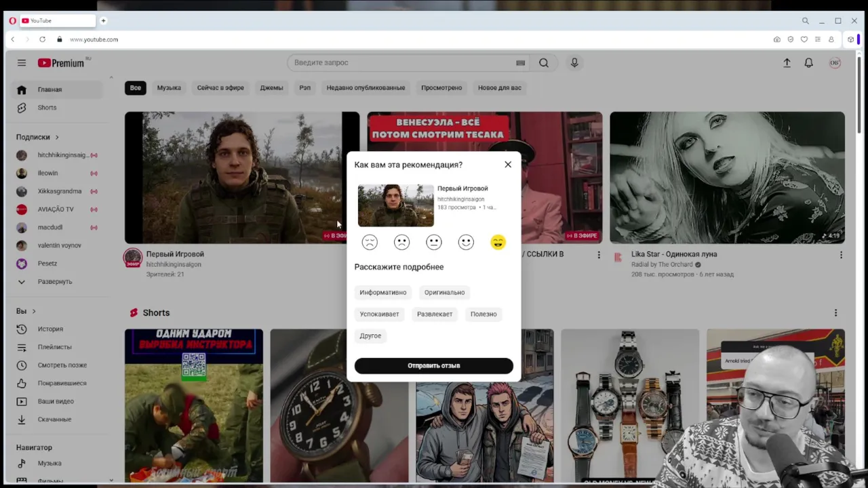Open Скачанные downloads
Image resolution: width=868 pixels, height=488 pixels.
pyautogui.click(x=56, y=419)
